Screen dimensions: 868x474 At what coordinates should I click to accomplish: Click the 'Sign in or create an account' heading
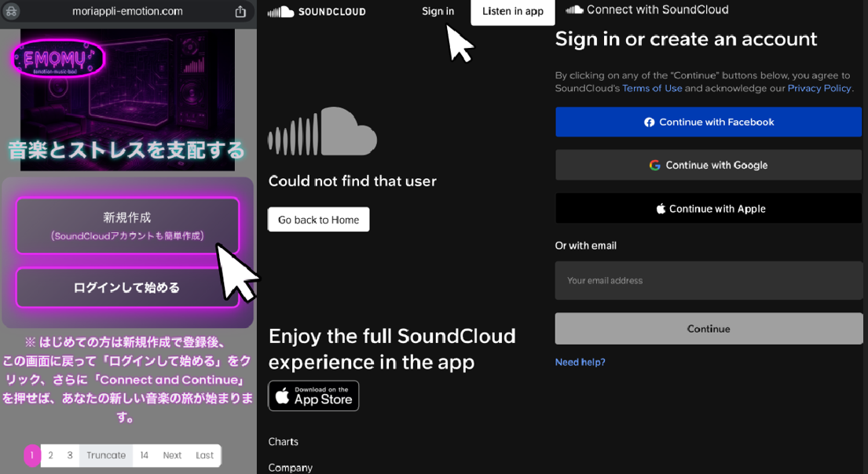tap(686, 39)
